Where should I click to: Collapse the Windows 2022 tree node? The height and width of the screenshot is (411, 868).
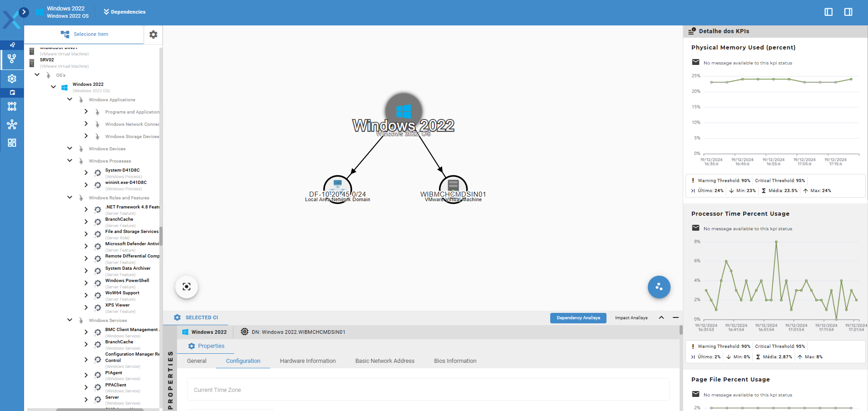point(54,86)
